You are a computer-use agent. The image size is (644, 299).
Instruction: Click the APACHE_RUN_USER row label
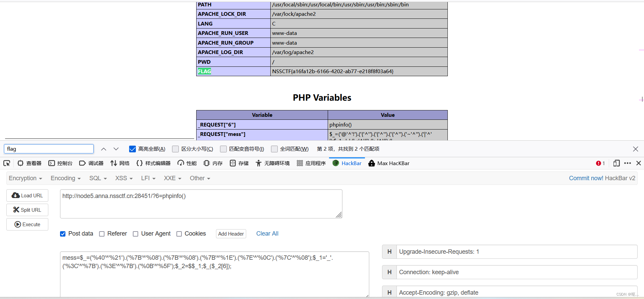(x=223, y=33)
